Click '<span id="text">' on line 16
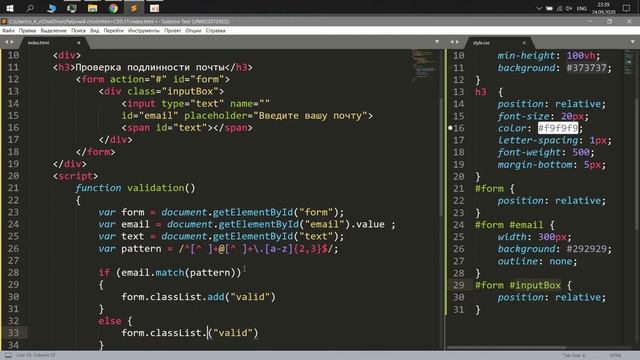Image resolution: width=640 pixels, height=360 pixels. 167,128
